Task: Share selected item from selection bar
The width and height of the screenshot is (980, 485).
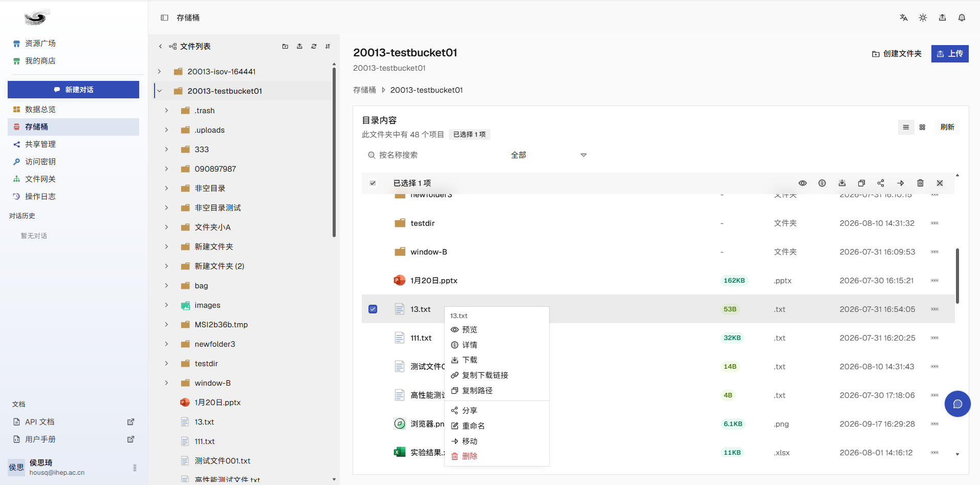Action: (881, 183)
